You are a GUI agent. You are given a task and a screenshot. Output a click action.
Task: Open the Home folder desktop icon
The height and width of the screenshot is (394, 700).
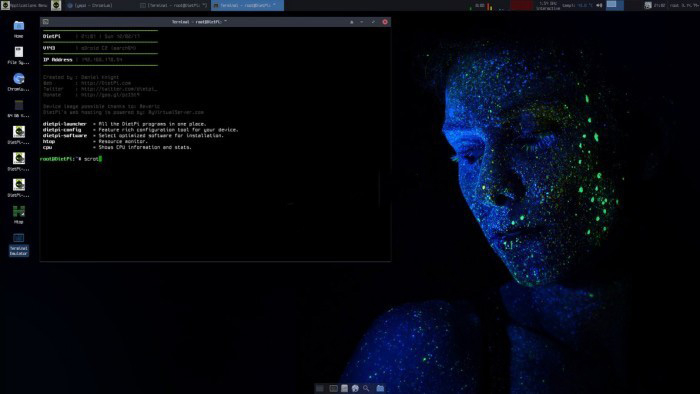point(19,29)
